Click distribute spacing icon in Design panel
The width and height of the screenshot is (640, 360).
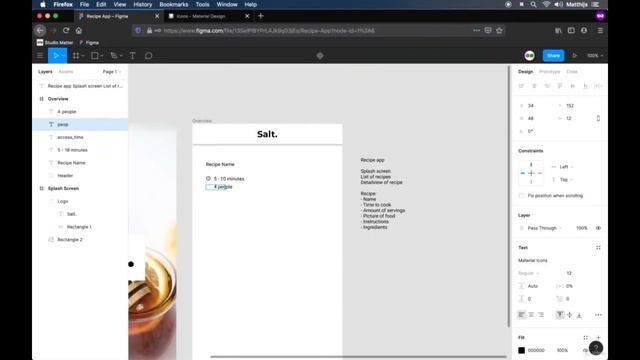coord(598,86)
